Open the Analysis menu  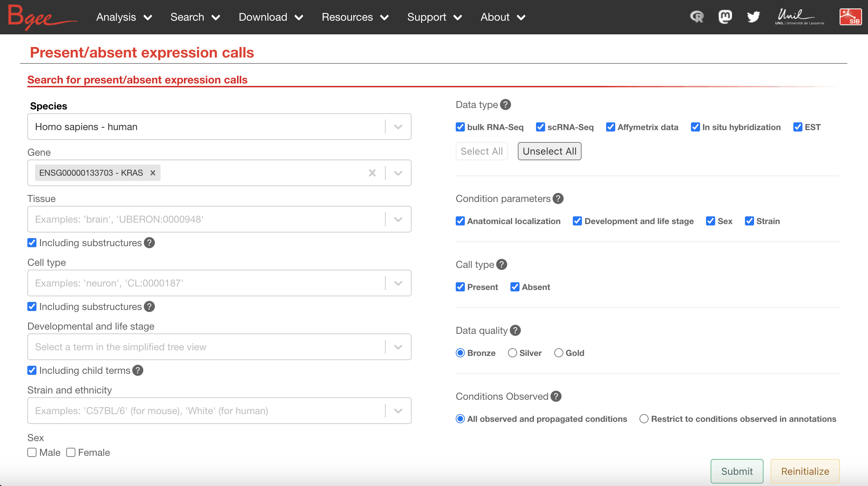(x=124, y=17)
